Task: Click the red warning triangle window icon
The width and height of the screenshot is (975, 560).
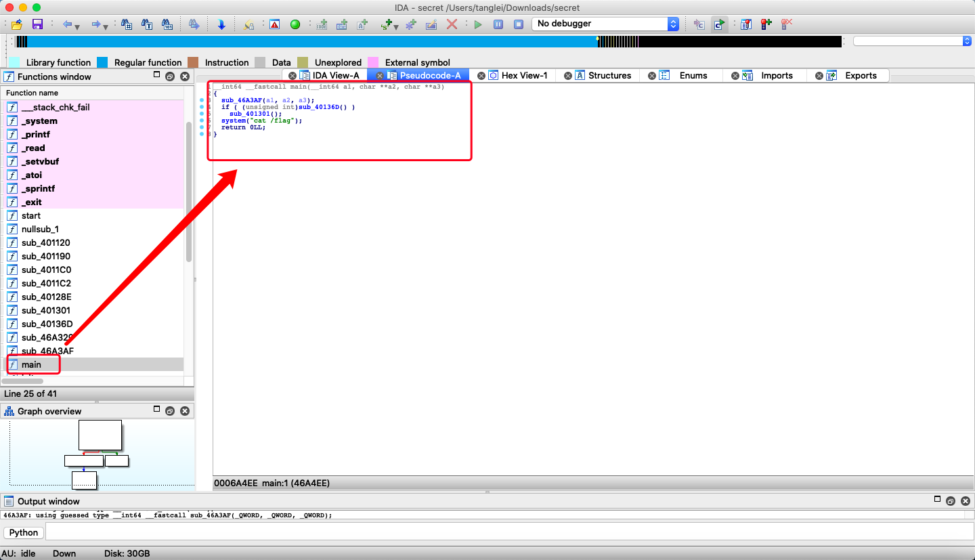Action: tap(274, 24)
